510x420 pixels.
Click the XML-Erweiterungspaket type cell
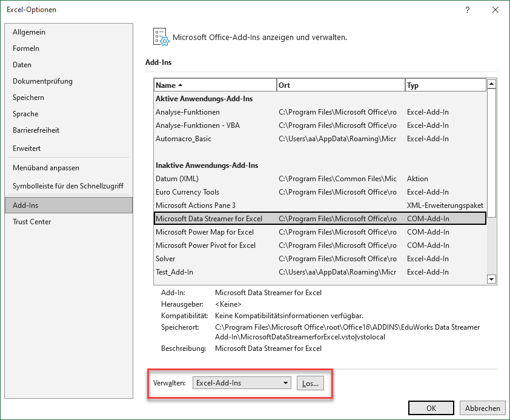(x=445, y=205)
